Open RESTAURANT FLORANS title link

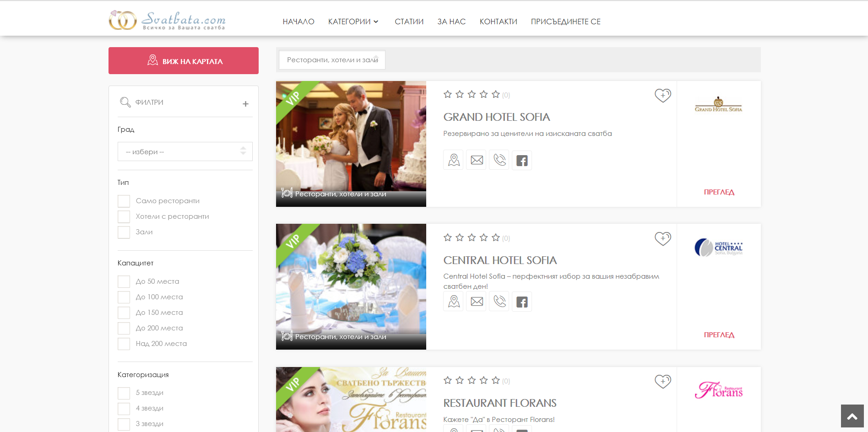(x=500, y=403)
